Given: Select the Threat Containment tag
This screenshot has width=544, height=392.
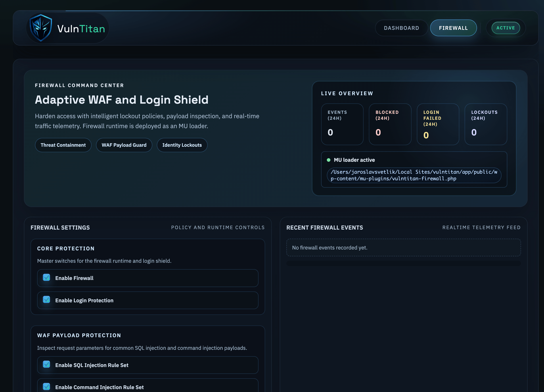Looking at the screenshot, I should [x=63, y=145].
